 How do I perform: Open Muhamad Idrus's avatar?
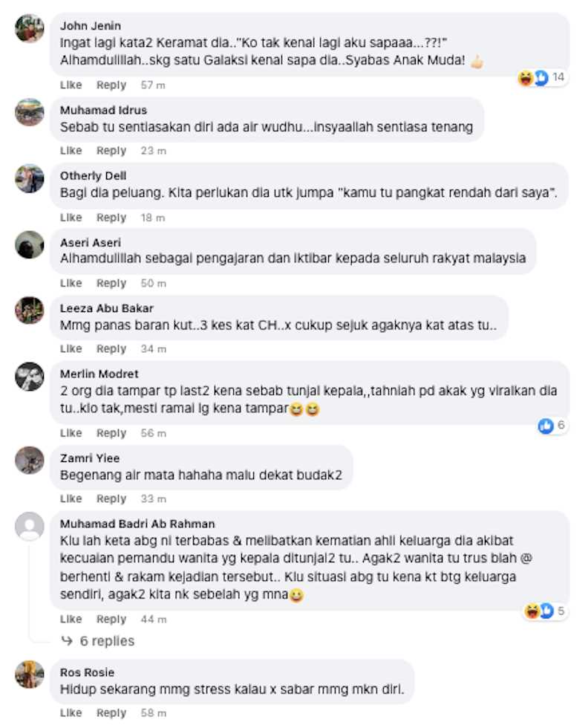[30, 112]
